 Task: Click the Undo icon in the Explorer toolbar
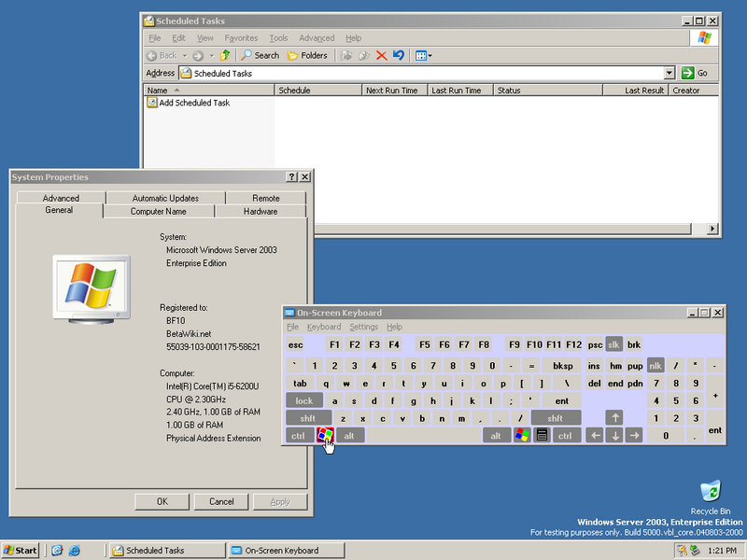(x=399, y=55)
